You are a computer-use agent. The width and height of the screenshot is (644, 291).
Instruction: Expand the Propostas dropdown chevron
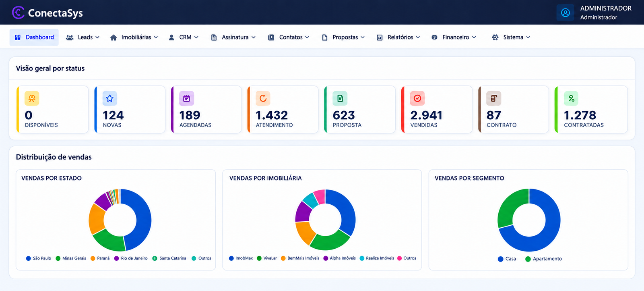[x=363, y=37]
